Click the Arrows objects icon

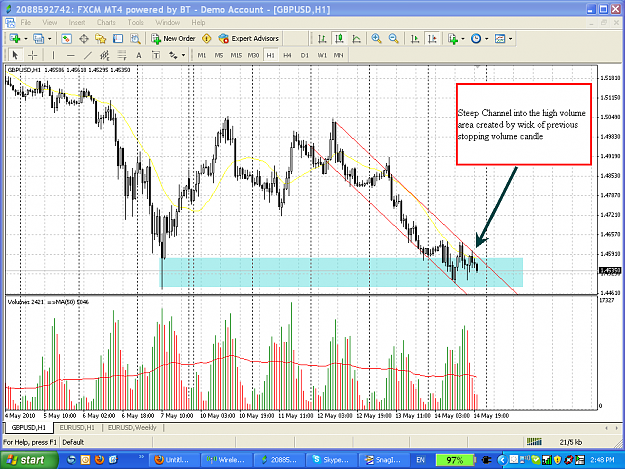click(x=173, y=55)
